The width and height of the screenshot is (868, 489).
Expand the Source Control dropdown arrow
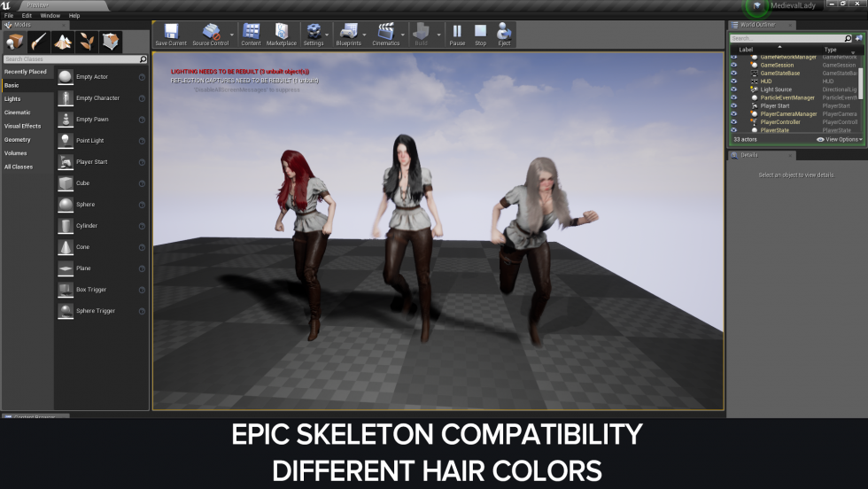click(232, 35)
